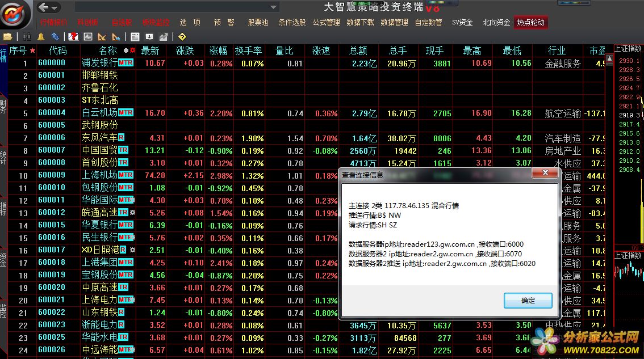The image size is (644, 359).
Task: Select stock code 600000
Action: pyautogui.click(x=52, y=63)
